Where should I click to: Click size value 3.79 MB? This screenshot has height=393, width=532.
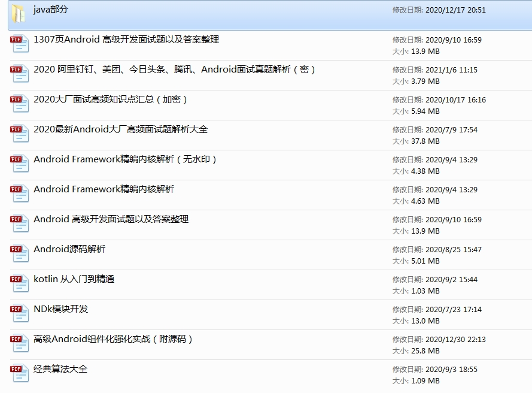425,81
